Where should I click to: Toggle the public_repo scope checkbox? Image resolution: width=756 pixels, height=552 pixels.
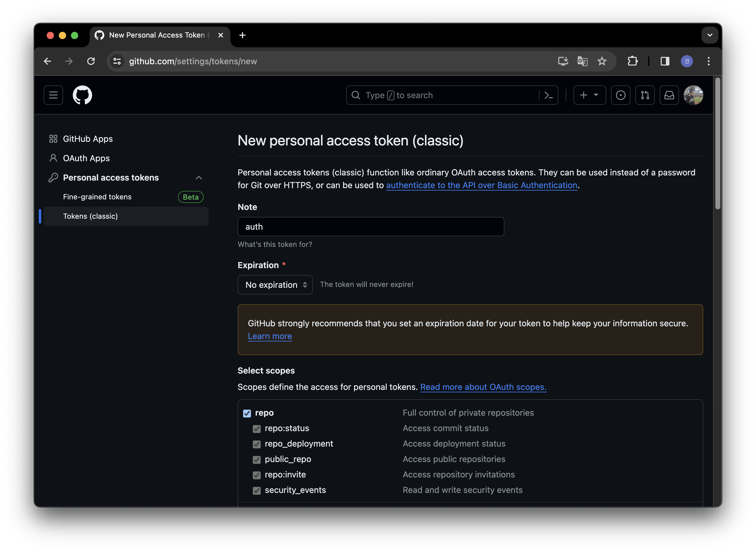coord(256,460)
